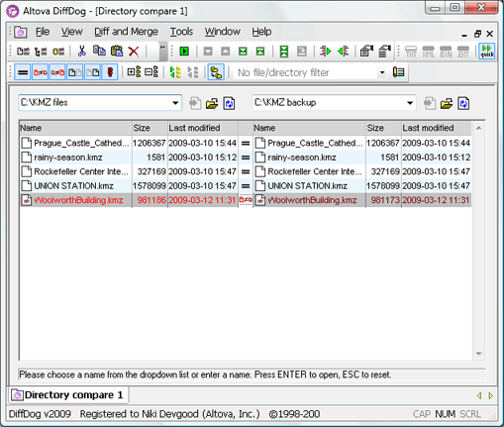Open the Help menu
This screenshot has width=504, height=427.
coord(261,32)
